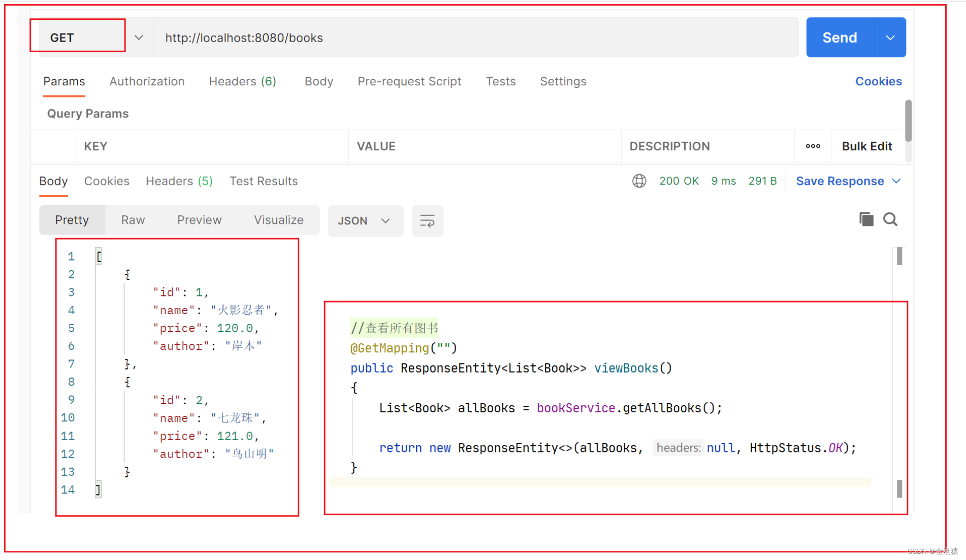Click the request URL input field
966x560 pixels.
[476, 38]
